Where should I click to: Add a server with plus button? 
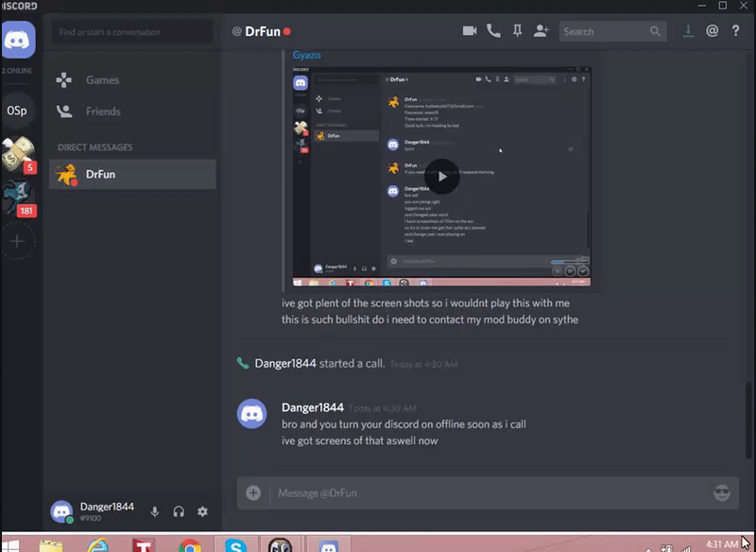pos(17,241)
